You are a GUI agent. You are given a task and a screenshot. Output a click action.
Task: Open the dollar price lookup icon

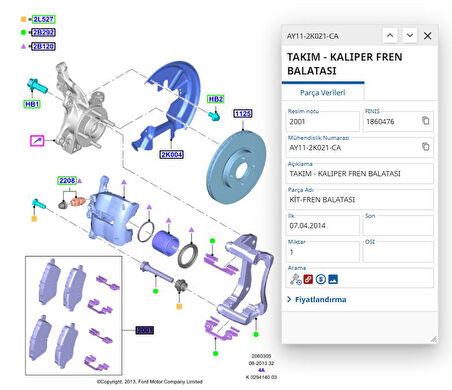point(321,279)
